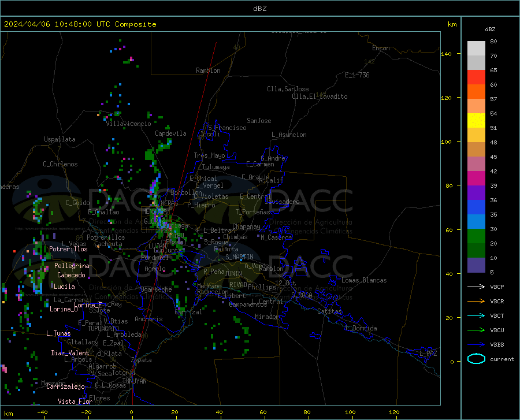Click the 20 dBZ dark green swatch
This screenshot has width=520, height=420.
476,251
